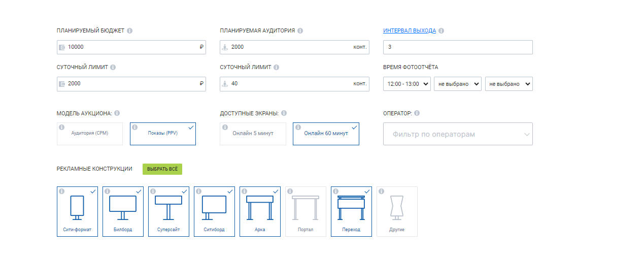Screen dimensions: 644x253
Task: Open the 12:00 - 13:00 photo report dropdown
Action: (406, 84)
